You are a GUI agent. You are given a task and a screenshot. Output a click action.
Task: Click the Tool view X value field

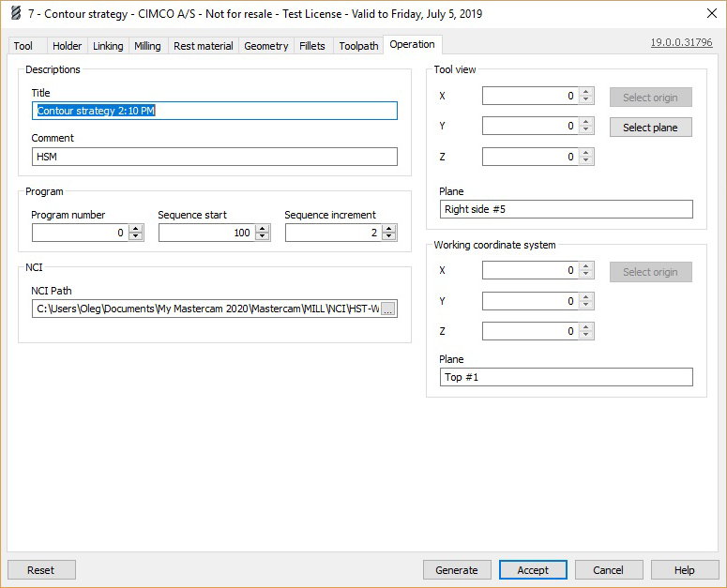(530, 96)
